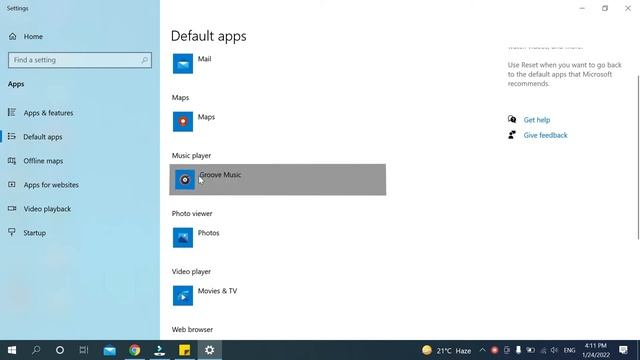Image resolution: width=640 pixels, height=360 pixels.
Task: Click the Default apps page title
Action: 209,36
